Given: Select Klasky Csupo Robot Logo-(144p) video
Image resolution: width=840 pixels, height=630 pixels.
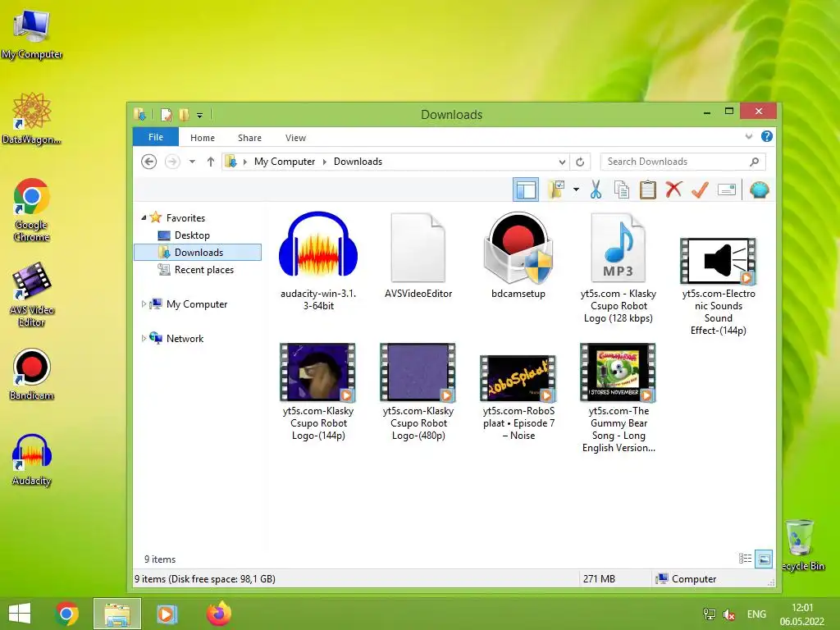Looking at the screenshot, I should (x=318, y=392).
